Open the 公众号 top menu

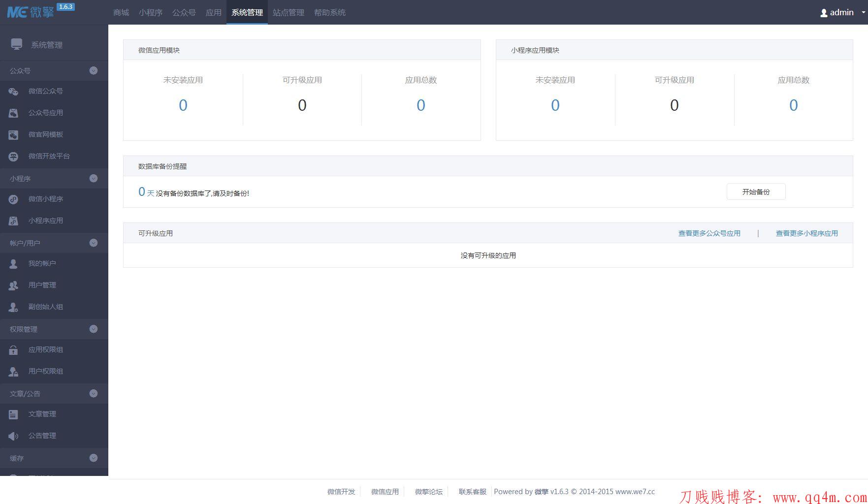[x=184, y=12]
